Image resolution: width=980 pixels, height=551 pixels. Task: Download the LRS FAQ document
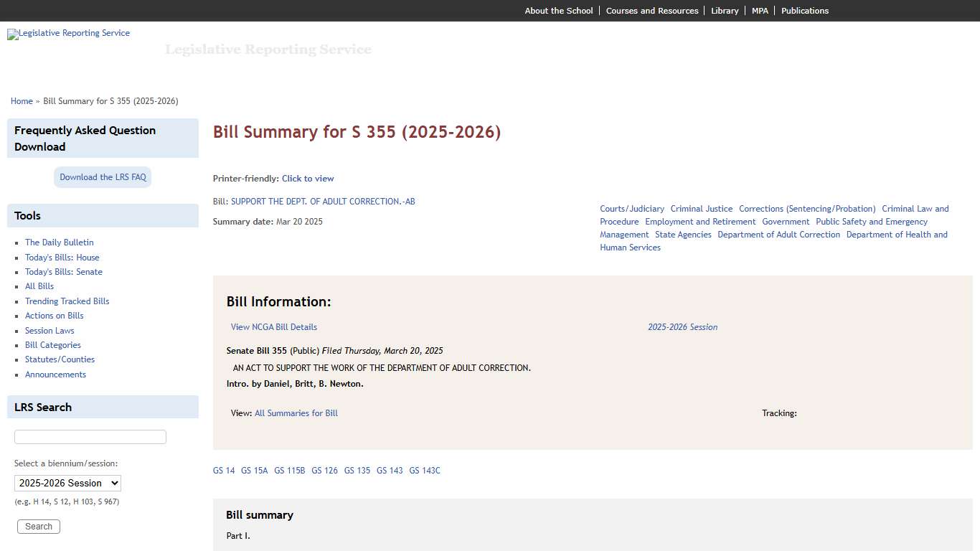coord(102,176)
